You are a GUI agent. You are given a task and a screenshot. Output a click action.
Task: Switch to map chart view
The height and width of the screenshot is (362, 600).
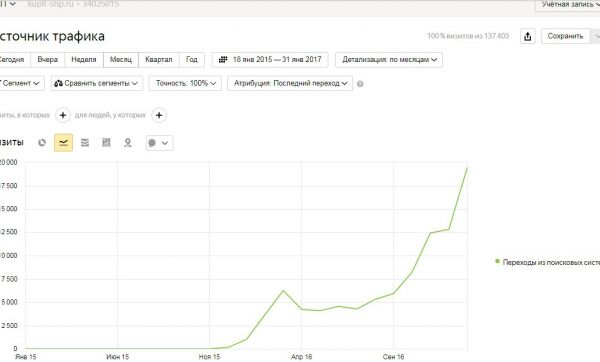pyautogui.click(x=128, y=143)
